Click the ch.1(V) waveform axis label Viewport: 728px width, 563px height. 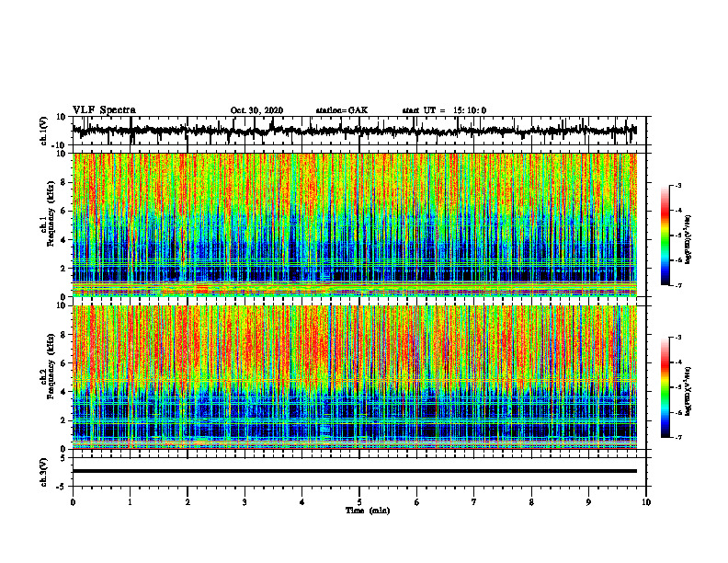coord(44,131)
